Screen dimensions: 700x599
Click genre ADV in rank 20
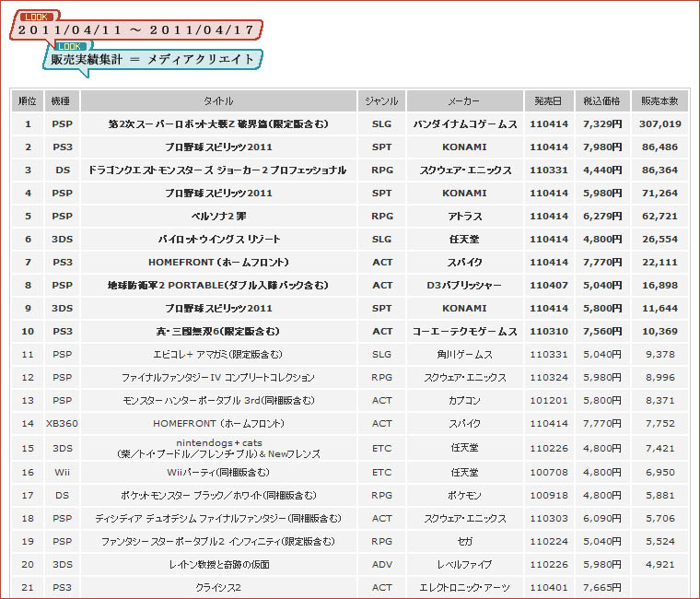pos(382,565)
